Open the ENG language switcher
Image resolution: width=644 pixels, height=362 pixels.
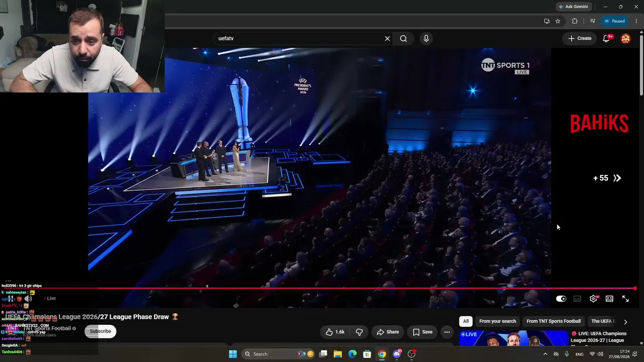click(580, 354)
